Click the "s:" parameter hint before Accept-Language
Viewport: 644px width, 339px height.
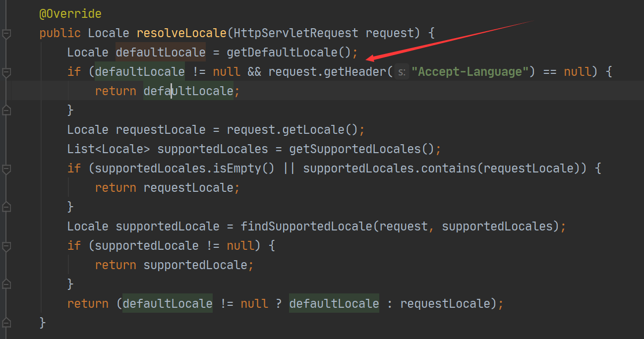pos(402,72)
